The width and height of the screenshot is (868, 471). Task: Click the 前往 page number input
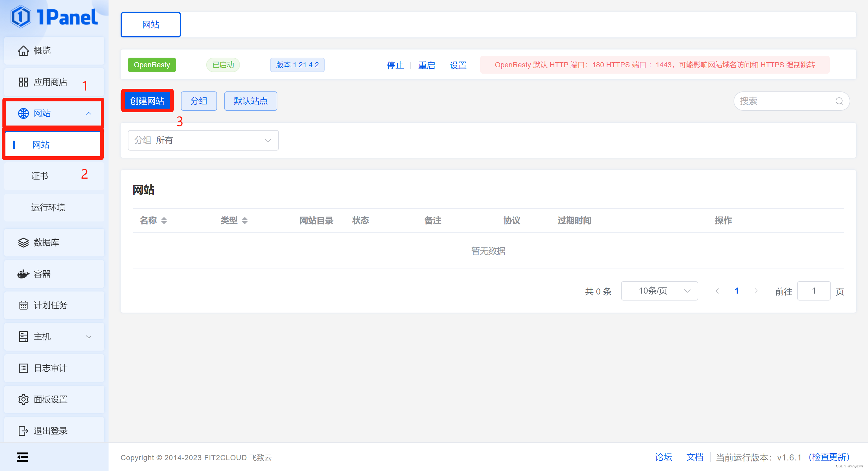click(x=814, y=291)
